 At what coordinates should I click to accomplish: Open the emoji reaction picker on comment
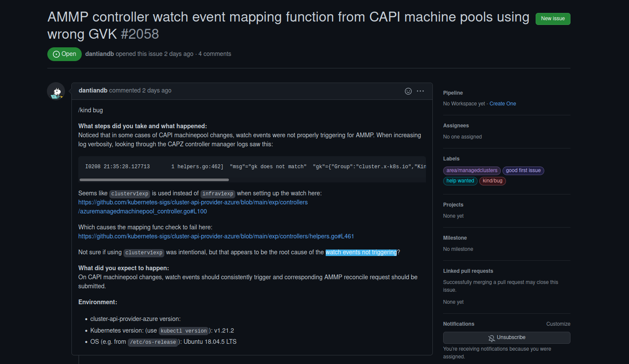tap(408, 91)
